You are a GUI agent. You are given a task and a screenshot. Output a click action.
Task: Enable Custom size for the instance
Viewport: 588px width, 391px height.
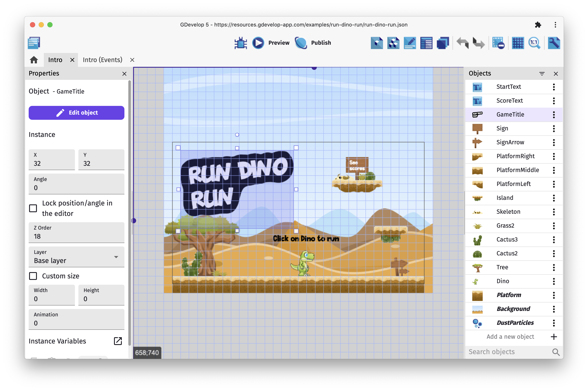click(x=33, y=276)
